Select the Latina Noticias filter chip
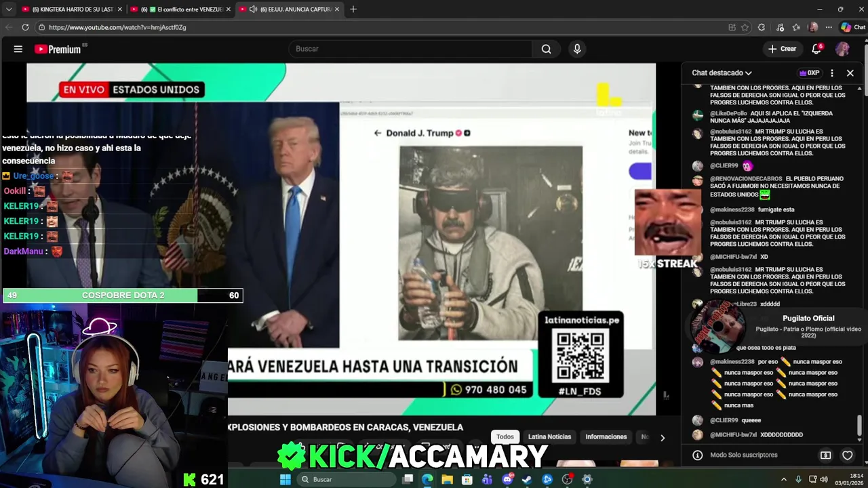The width and height of the screenshot is (868, 488). 549,436
